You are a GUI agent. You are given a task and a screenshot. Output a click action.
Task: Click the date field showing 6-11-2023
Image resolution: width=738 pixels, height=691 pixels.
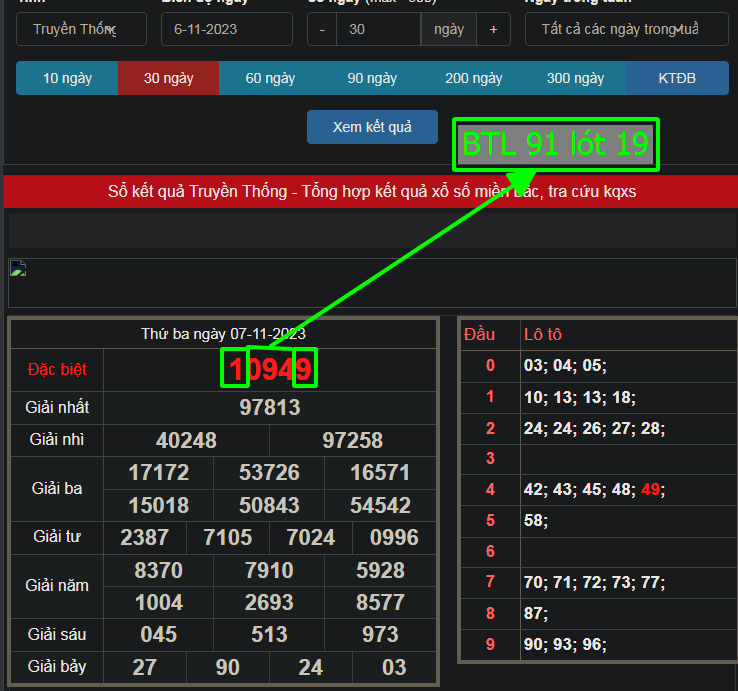[x=226, y=29]
